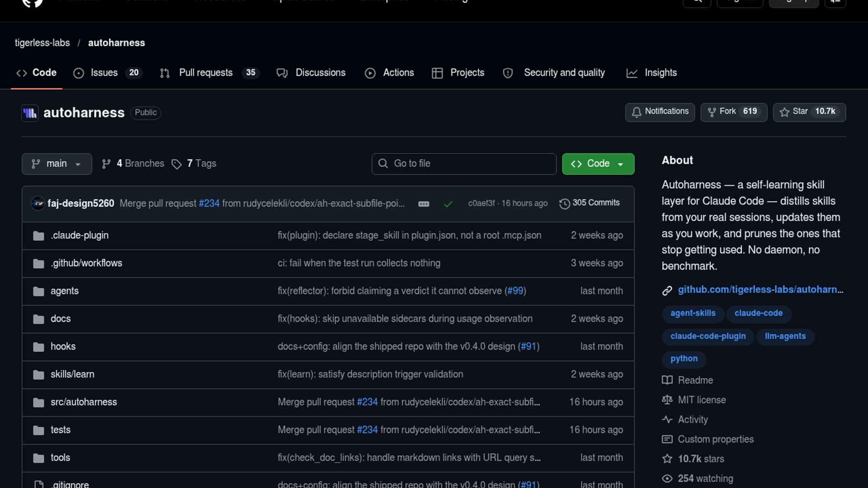Image resolution: width=868 pixels, height=488 pixels.
Task: Open Security and quality tab
Action: (x=554, y=73)
